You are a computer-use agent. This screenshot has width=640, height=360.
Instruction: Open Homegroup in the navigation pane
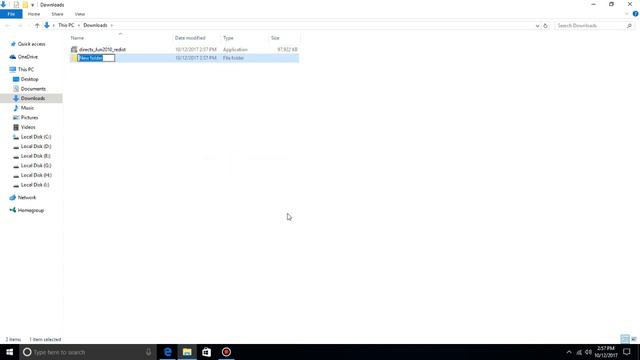pyautogui.click(x=30, y=210)
